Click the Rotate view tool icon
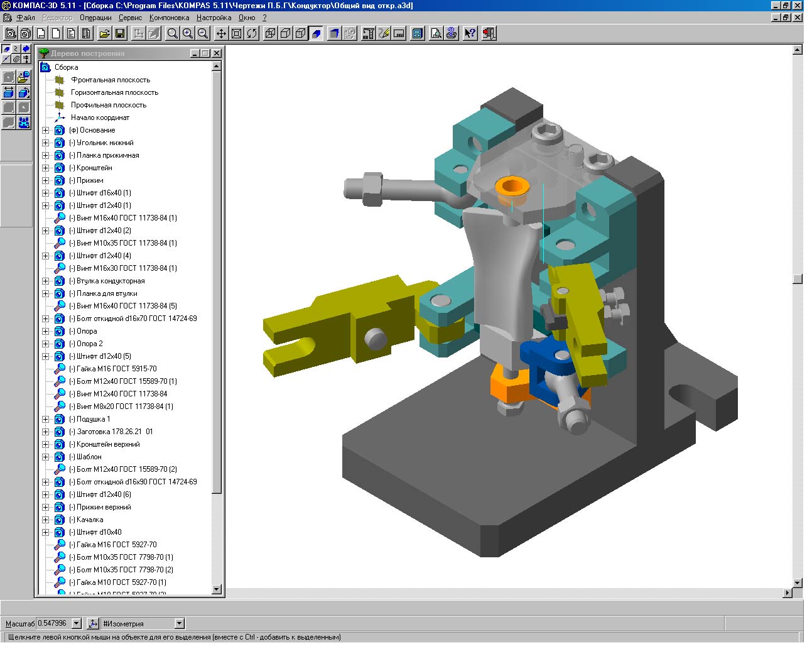This screenshot has height=649, width=812. click(x=252, y=33)
